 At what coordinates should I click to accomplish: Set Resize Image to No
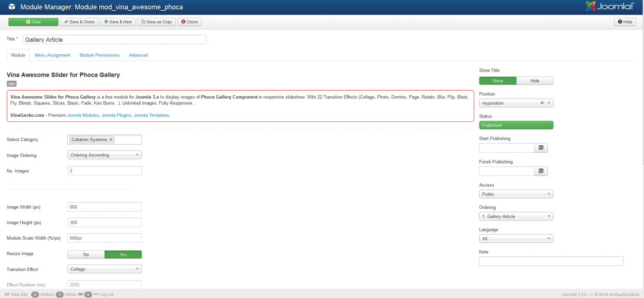point(86,254)
